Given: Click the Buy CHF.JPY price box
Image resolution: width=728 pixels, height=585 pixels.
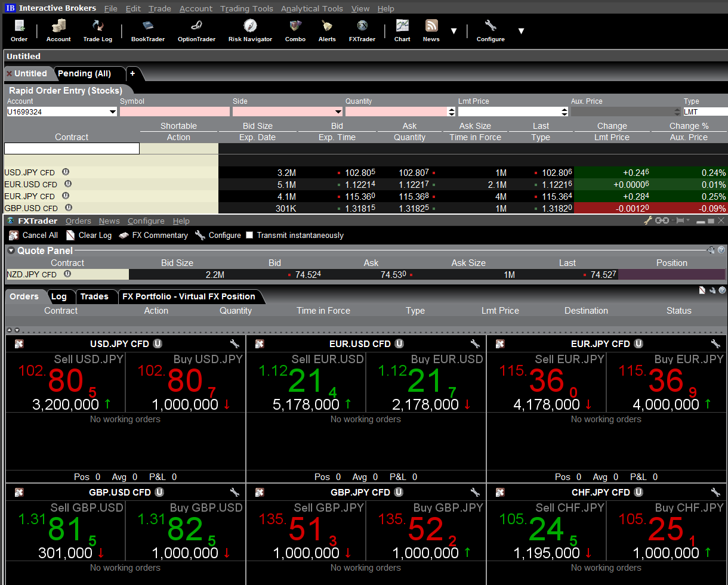Looking at the screenshot, I should [667, 531].
